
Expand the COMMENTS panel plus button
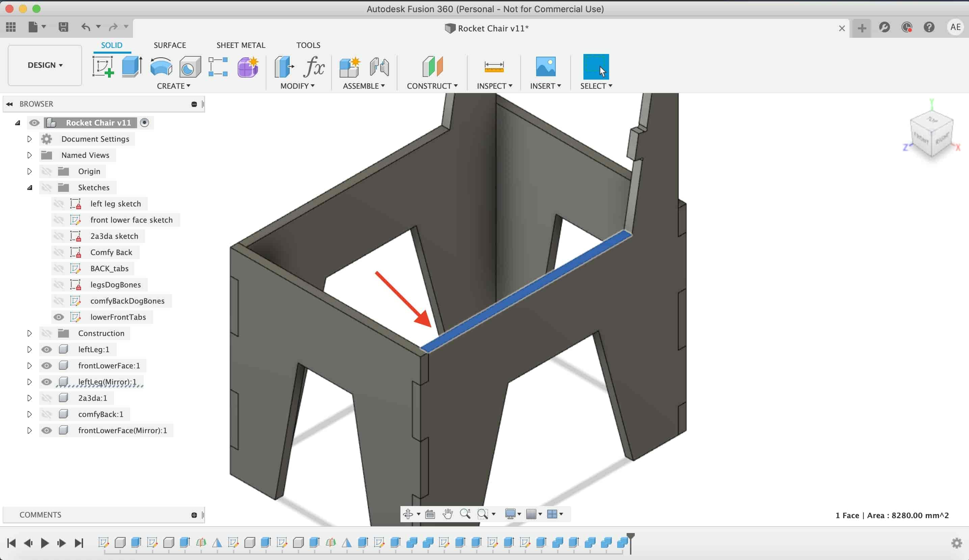click(x=194, y=515)
